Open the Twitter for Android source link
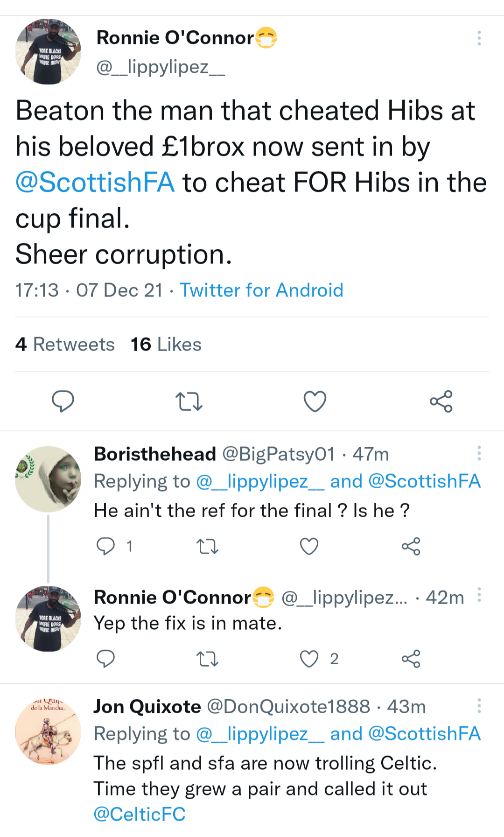 click(x=261, y=290)
